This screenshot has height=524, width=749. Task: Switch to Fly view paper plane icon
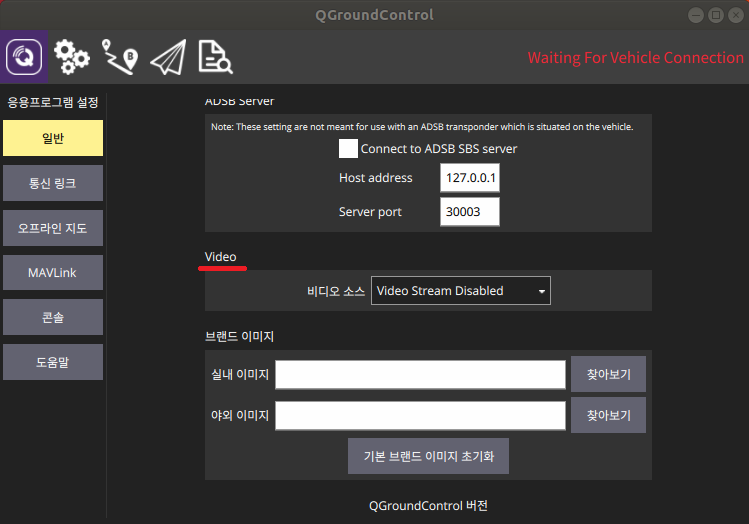tap(168, 57)
